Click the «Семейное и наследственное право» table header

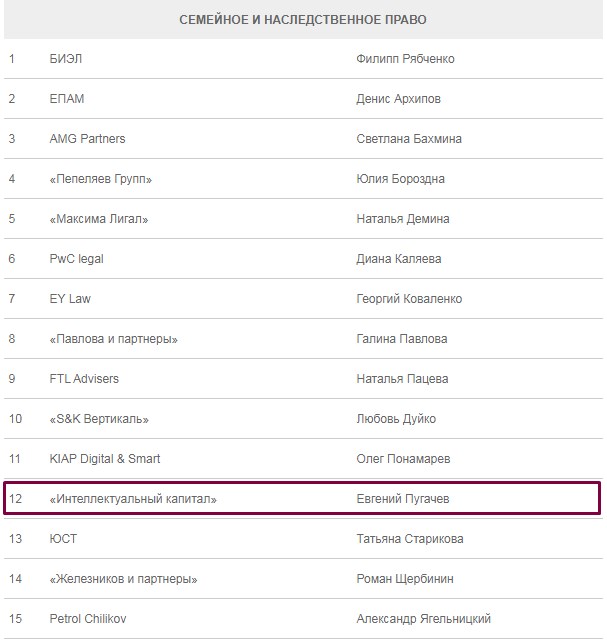(303, 20)
